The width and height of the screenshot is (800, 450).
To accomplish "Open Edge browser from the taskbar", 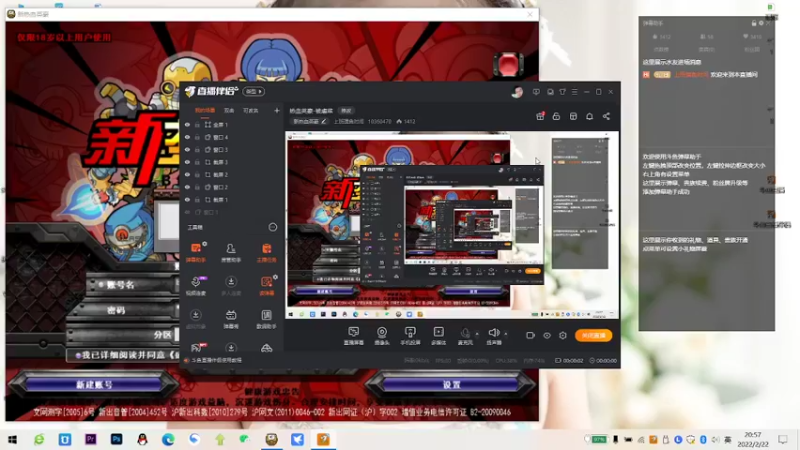I will pyautogui.click(x=168, y=439).
